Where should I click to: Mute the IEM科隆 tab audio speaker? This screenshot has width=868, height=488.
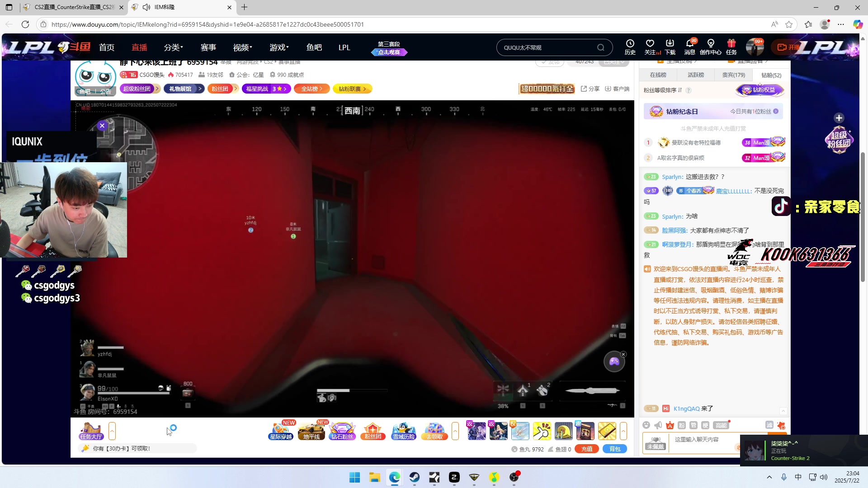[x=146, y=7]
